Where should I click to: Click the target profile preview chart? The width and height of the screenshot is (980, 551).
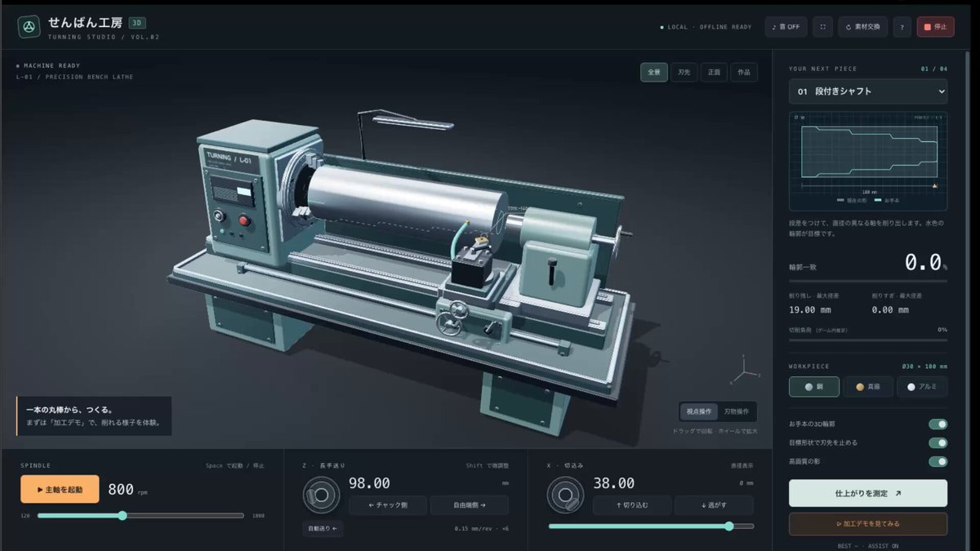coord(868,160)
